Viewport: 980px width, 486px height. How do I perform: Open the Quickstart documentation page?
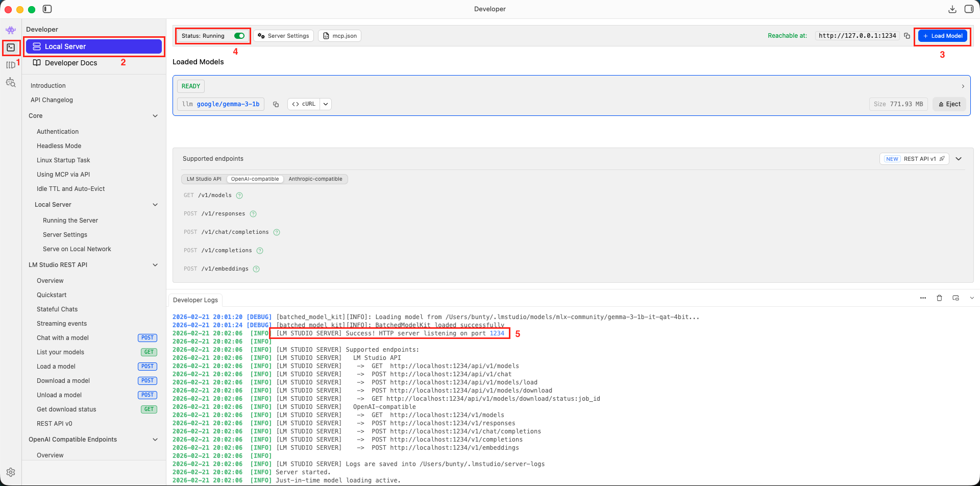tap(52, 295)
